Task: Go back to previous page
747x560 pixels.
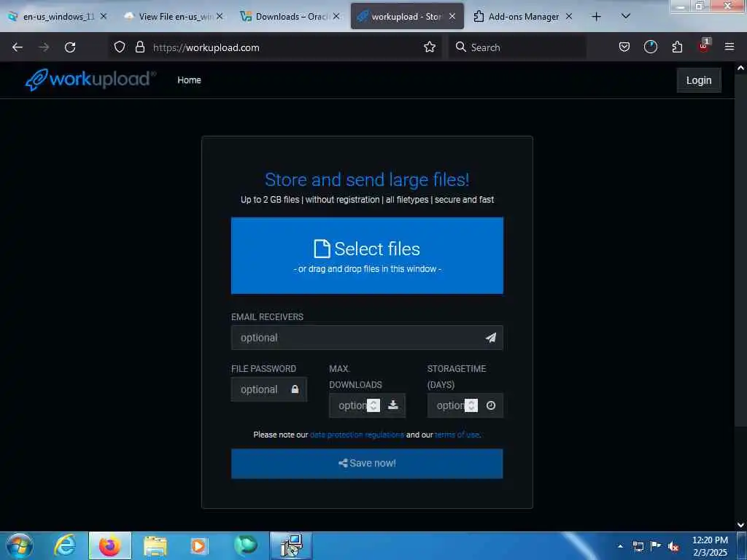Action: coord(18,47)
